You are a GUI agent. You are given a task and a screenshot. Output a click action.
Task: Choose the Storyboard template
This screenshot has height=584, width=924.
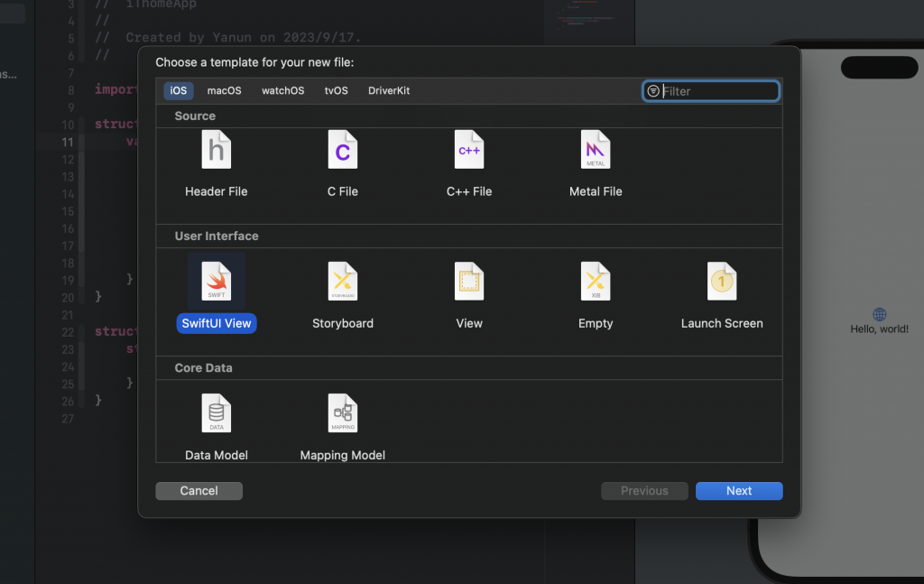point(342,281)
